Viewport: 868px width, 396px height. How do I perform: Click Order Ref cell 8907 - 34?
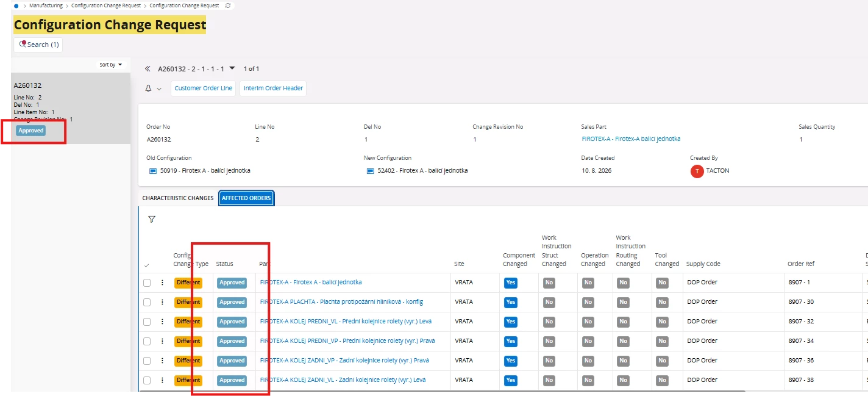pos(801,341)
